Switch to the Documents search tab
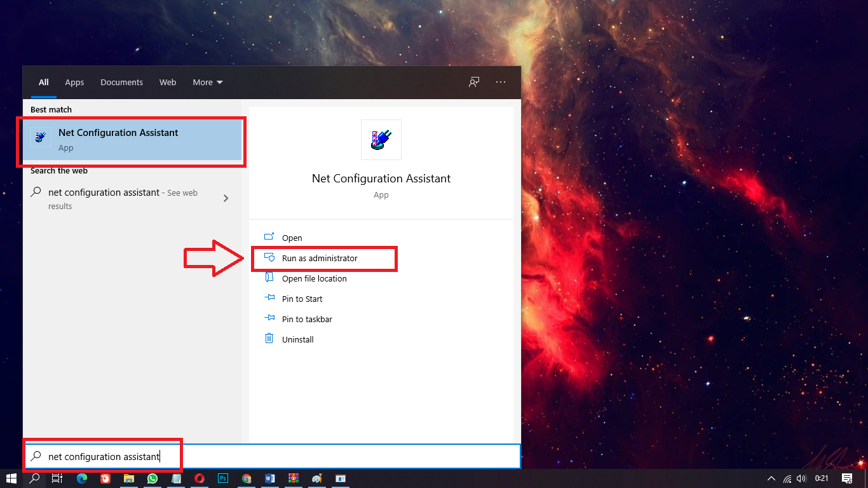This screenshot has height=488, width=868. coord(121,82)
